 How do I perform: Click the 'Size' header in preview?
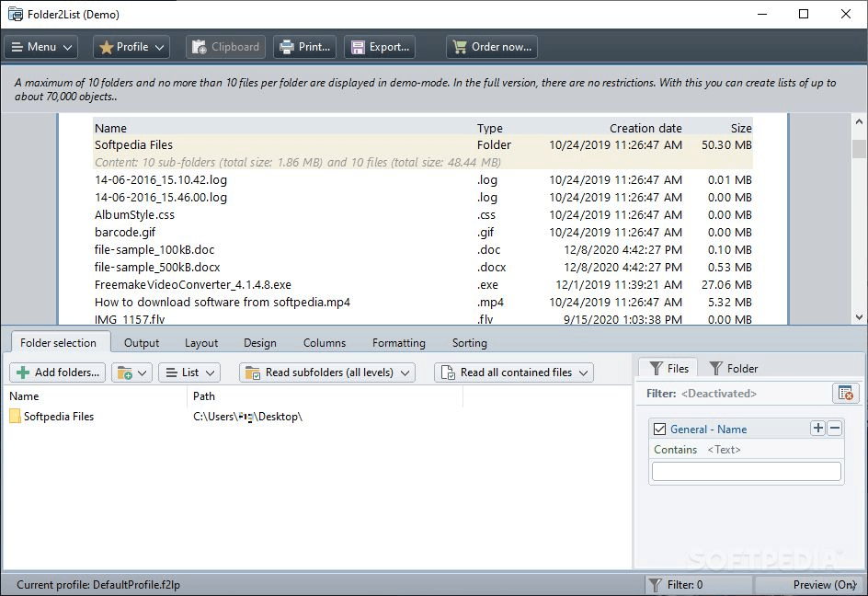[x=741, y=128]
